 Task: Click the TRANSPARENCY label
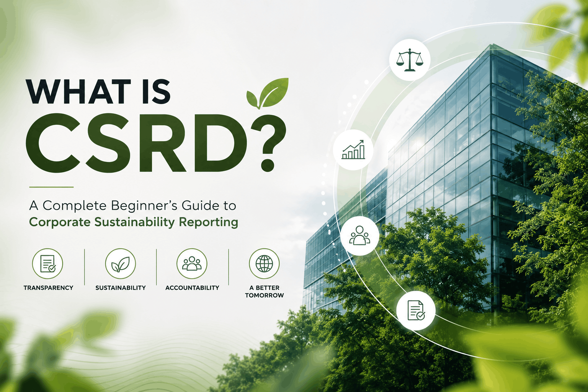pyautogui.click(x=48, y=288)
